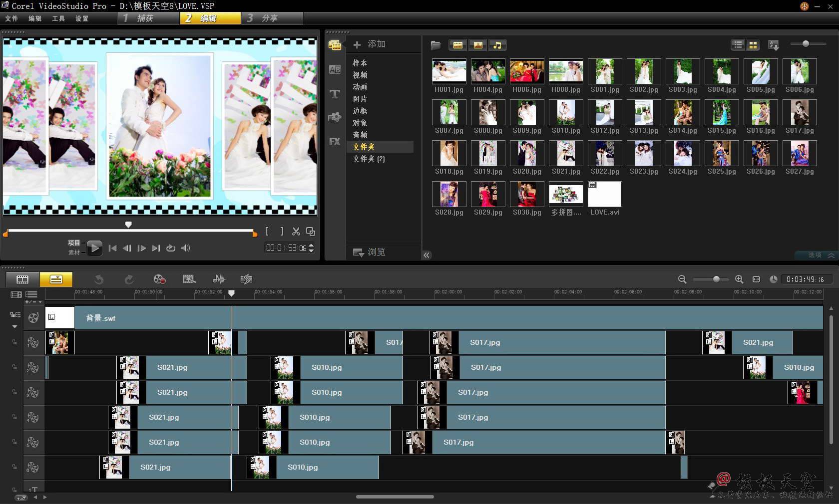Open the Sound Mixer icon
This screenshot has width=839, height=504.
tap(219, 279)
